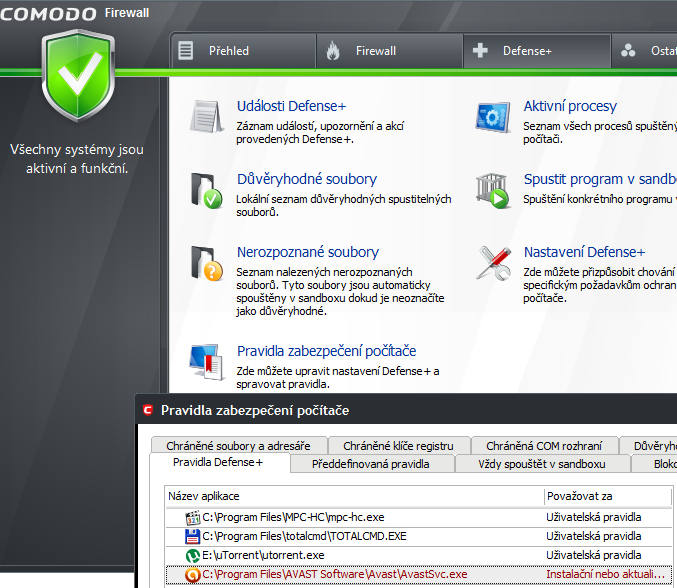Click the sandbox cage with play icon

click(493, 190)
